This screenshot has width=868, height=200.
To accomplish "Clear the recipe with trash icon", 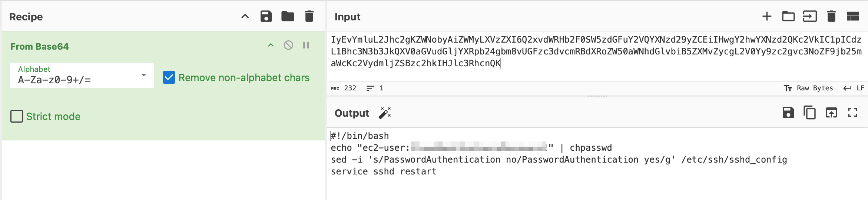I will pyautogui.click(x=309, y=17).
